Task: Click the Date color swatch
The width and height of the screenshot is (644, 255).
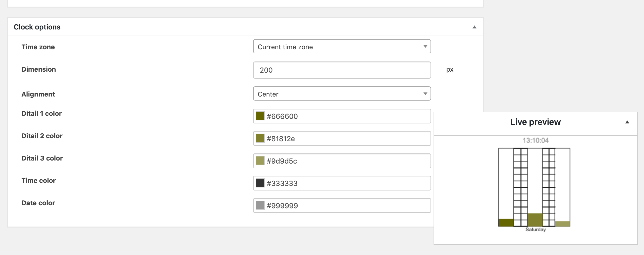Action: point(260,205)
